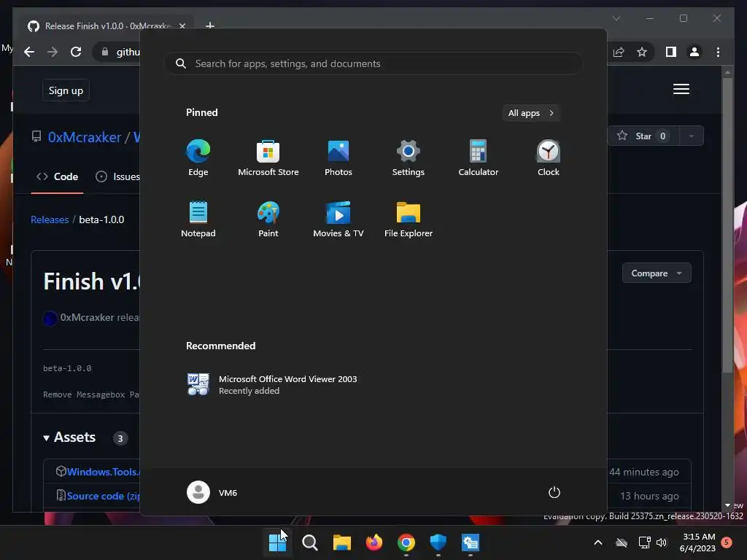Open the Chrome tab search chevron
Viewport: 747px width, 560px height.
tap(616, 18)
